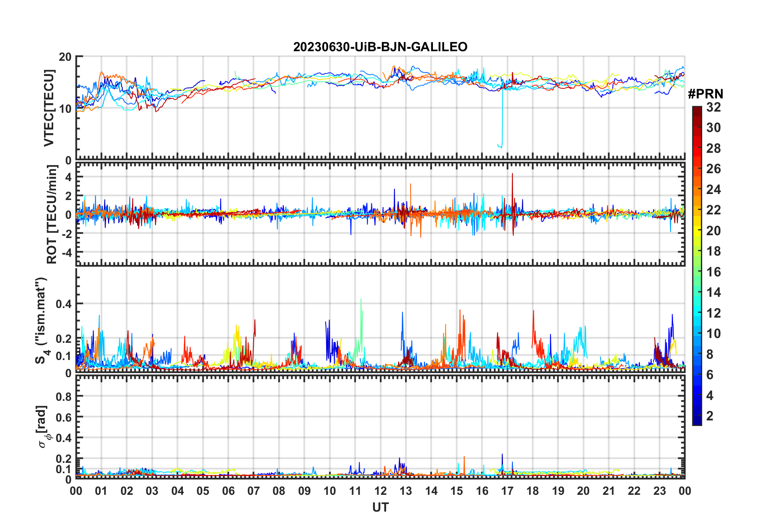Click x-axis tick label 08

pos(279,491)
